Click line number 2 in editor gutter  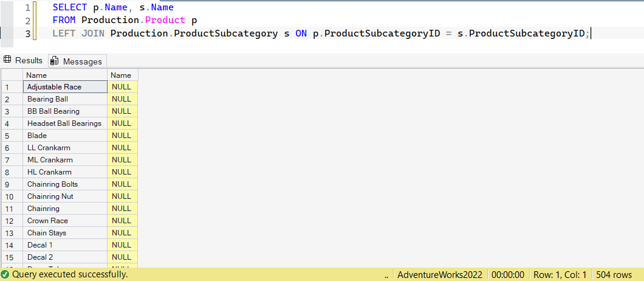point(27,21)
